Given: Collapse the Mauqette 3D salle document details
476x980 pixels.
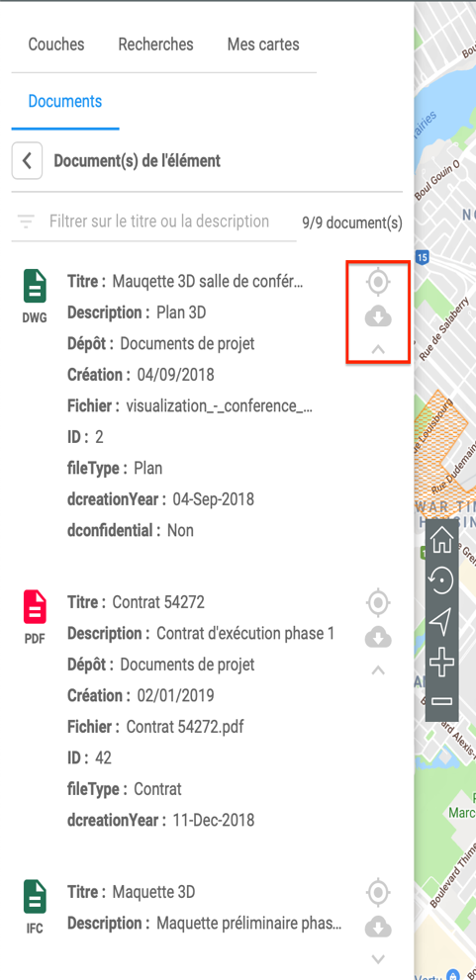Looking at the screenshot, I should click(x=378, y=350).
